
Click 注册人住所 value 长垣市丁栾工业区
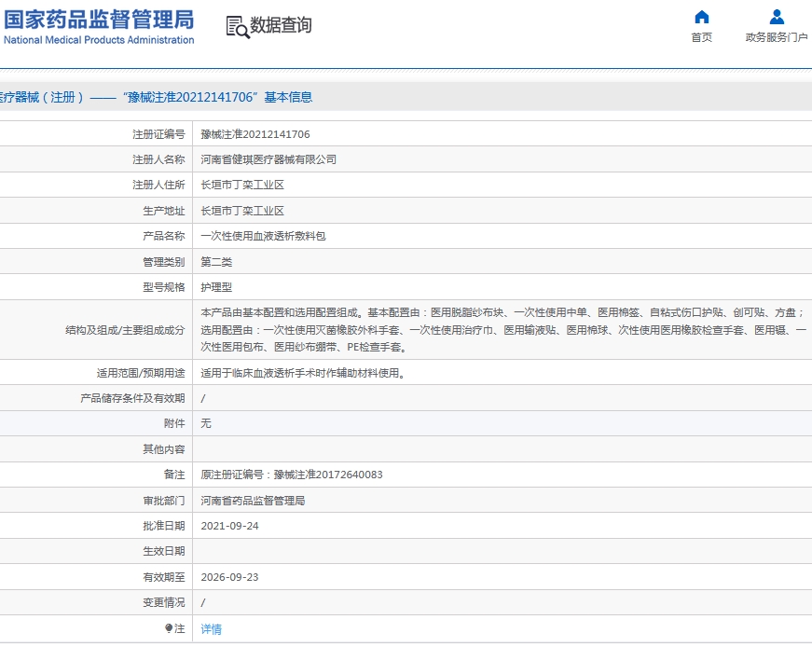click(x=242, y=185)
